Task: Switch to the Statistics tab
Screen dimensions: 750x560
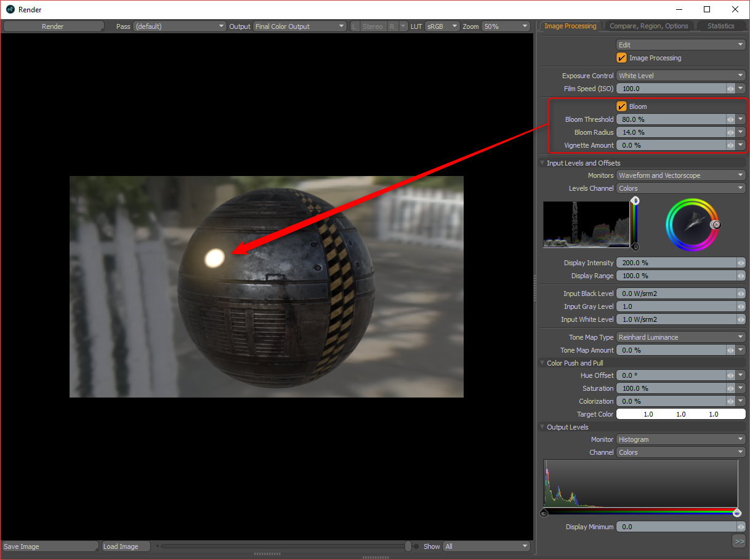Action: coord(720,26)
